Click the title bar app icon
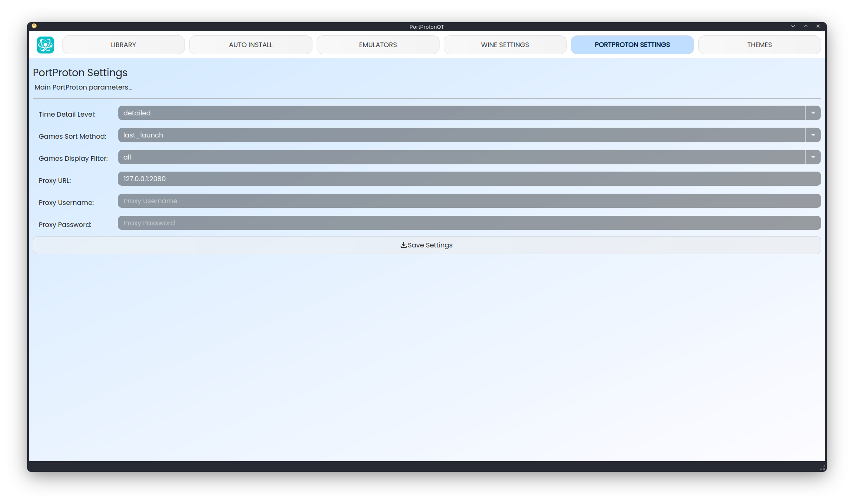Viewport: 854px width, 504px height. click(x=34, y=26)
